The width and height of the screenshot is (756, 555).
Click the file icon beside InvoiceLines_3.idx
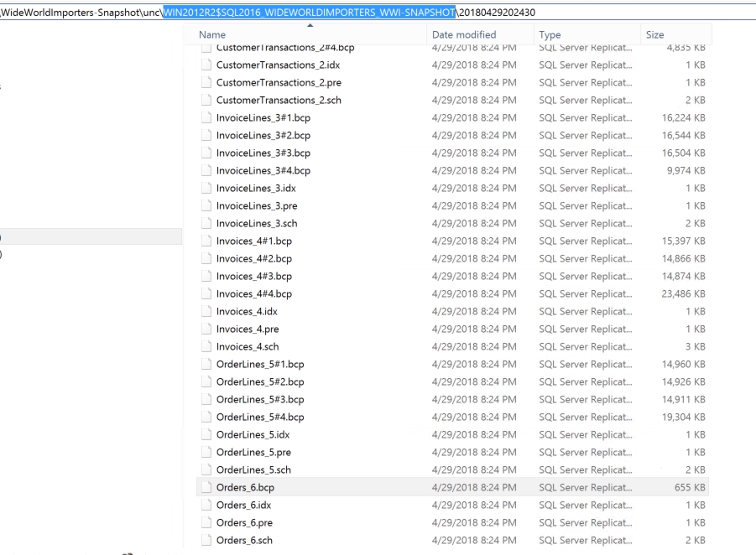point(206,189)
